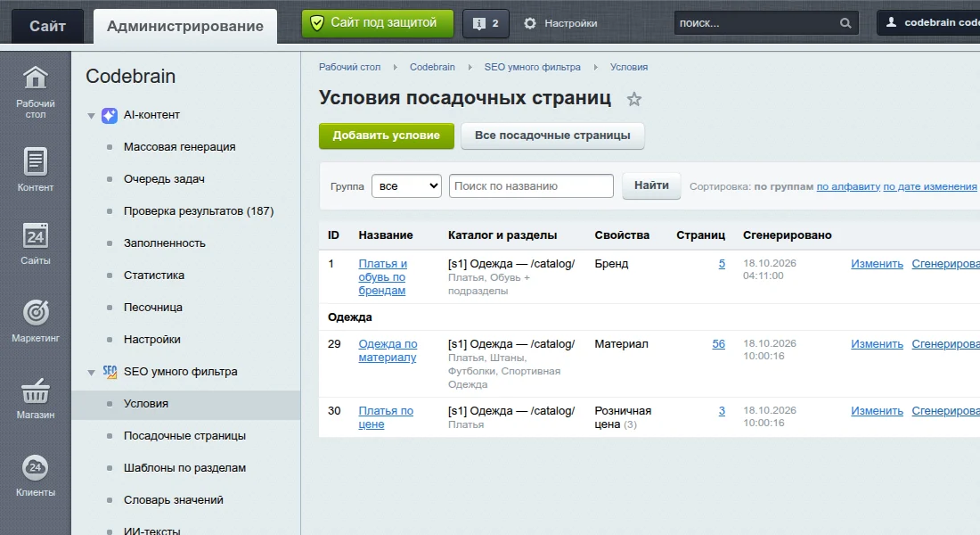Click the Одежда group row heading
The image size is (980, 535).
350,317
